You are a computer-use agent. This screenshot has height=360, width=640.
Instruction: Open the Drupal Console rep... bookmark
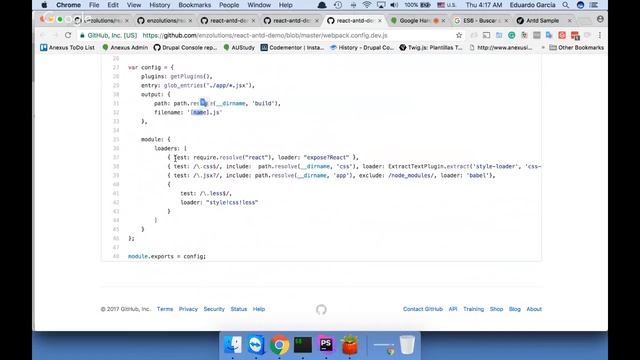coord(185,48)
